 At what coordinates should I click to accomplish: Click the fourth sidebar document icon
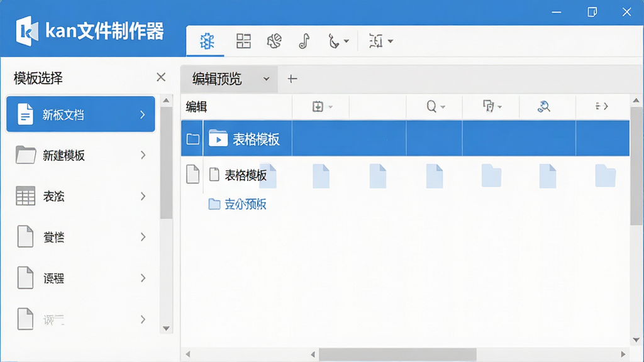[x=25, y=236]
